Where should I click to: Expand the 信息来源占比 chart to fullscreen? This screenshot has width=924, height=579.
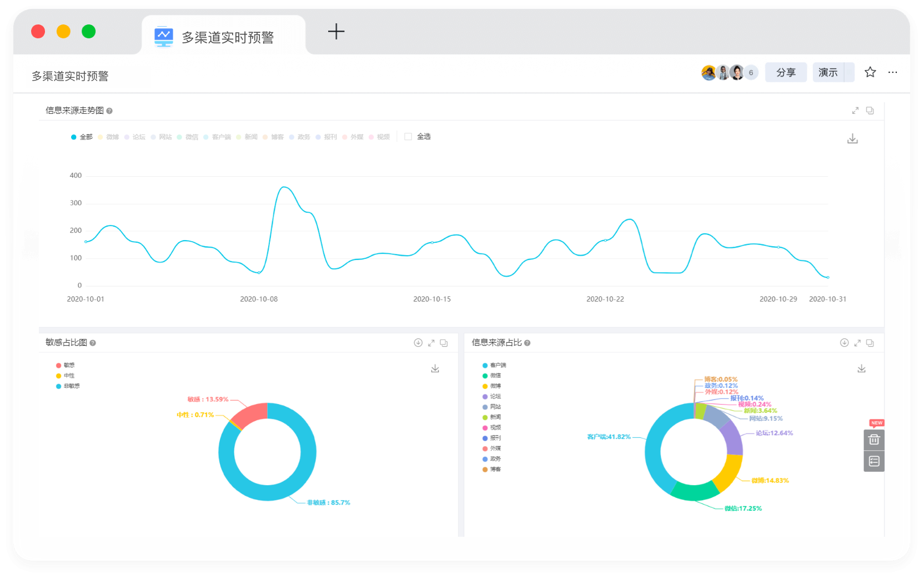click(x=857, y=343)
